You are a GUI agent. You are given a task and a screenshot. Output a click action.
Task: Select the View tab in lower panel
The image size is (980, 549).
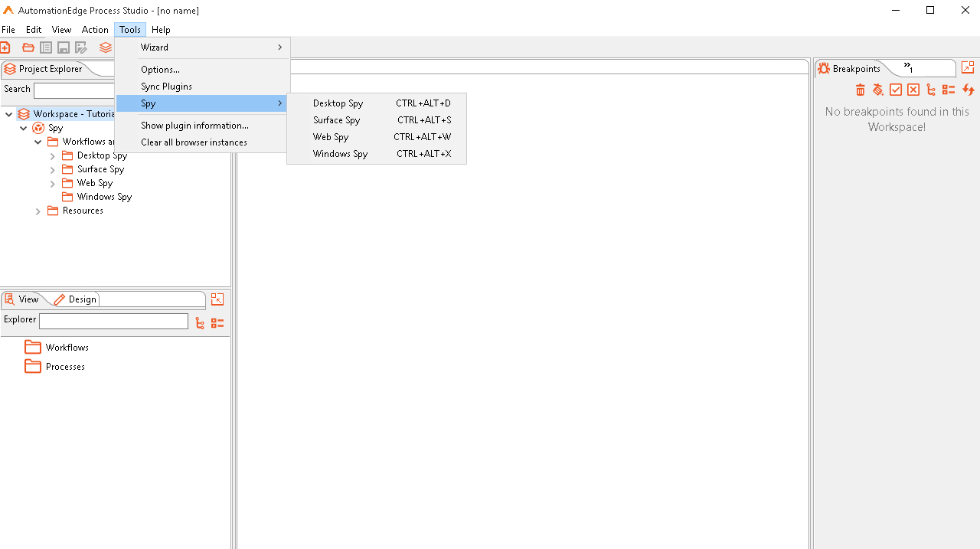point(21,299)
